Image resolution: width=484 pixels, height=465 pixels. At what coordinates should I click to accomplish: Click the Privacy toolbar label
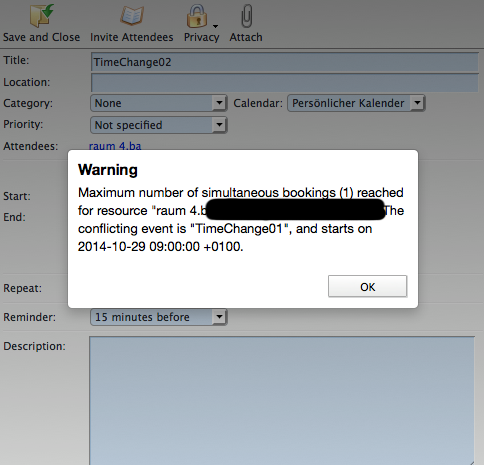coord(202,37)
